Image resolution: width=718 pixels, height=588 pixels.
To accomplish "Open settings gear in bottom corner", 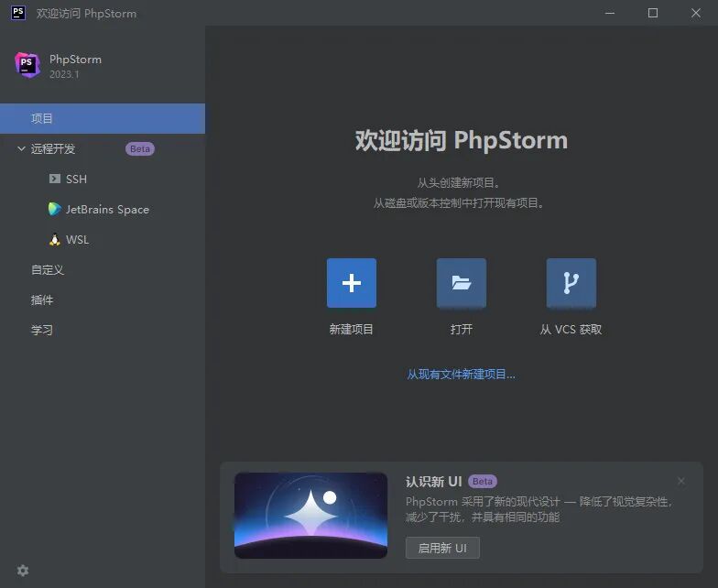I will coord(22,570).
